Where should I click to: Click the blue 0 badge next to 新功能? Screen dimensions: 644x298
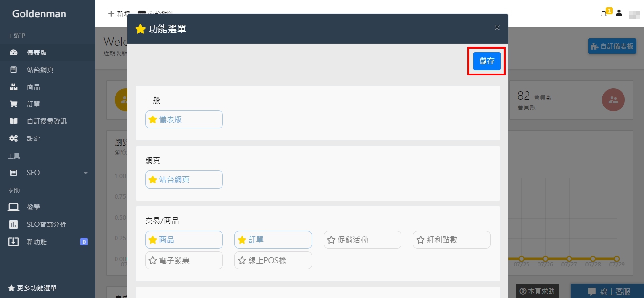tap(84, 242)
